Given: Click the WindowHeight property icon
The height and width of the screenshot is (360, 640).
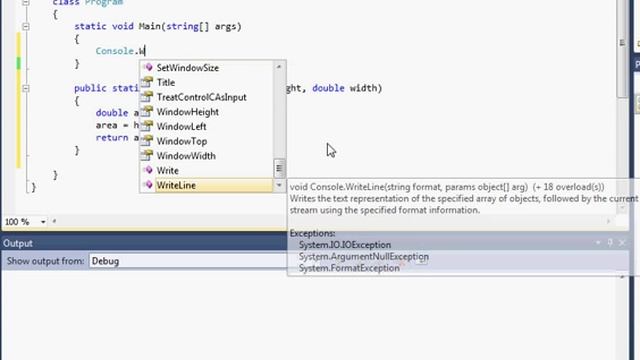Looking at the screenshot, I should point(147,111).
